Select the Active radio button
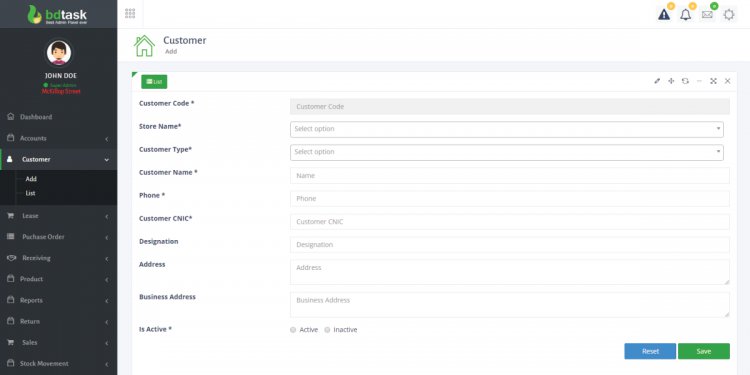 [293, 330]
